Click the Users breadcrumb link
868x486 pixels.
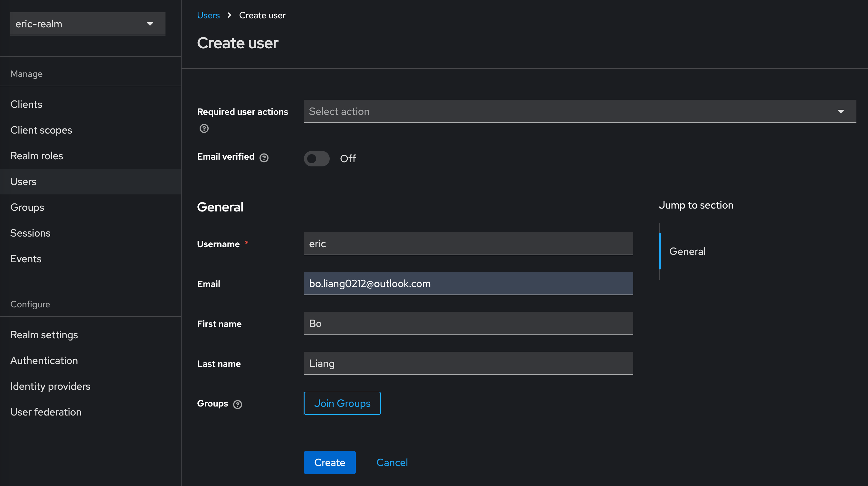pos(209,15)
